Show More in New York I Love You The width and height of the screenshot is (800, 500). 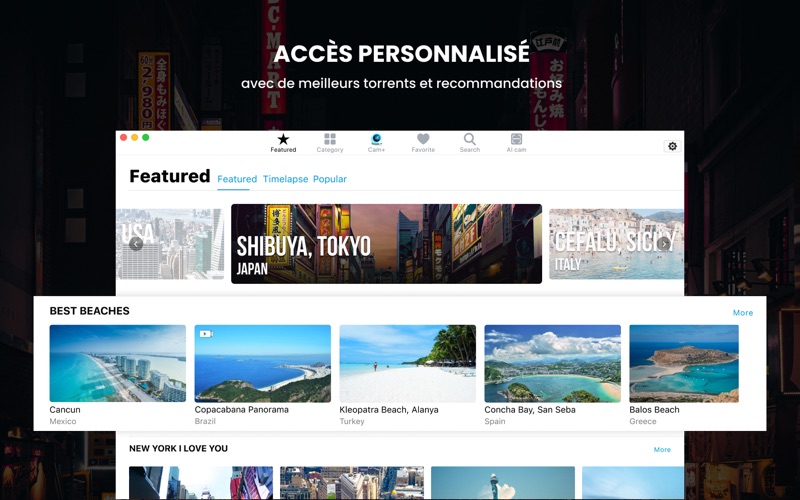tap(662, 449)
